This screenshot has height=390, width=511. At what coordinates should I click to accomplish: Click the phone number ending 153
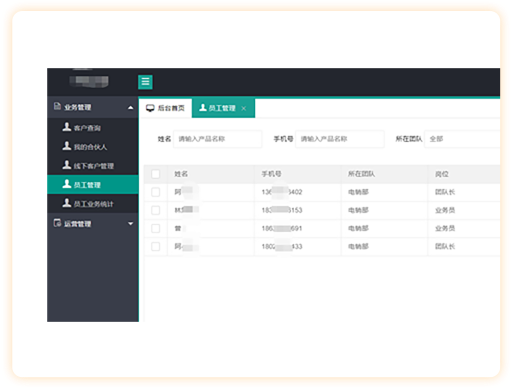coord(282,210)
